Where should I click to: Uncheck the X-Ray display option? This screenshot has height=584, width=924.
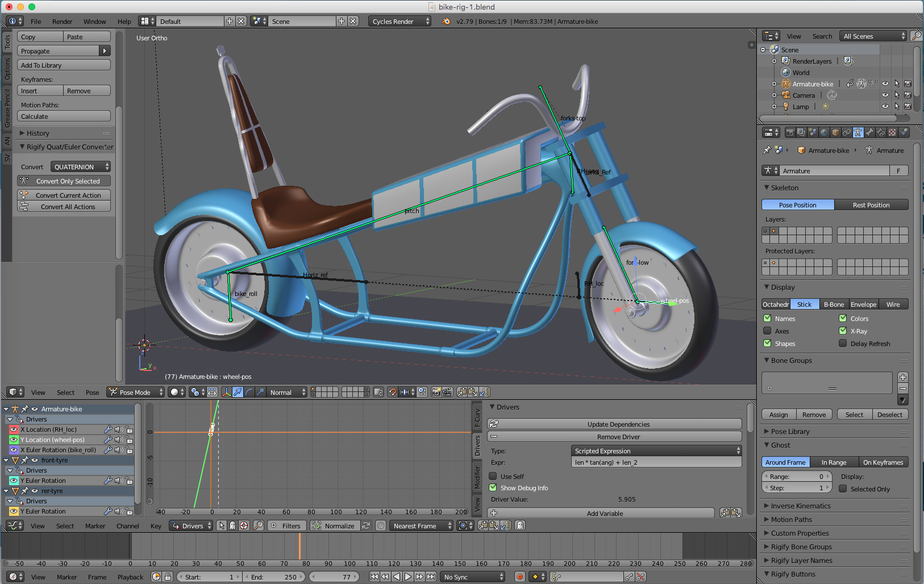coord(843,331)
